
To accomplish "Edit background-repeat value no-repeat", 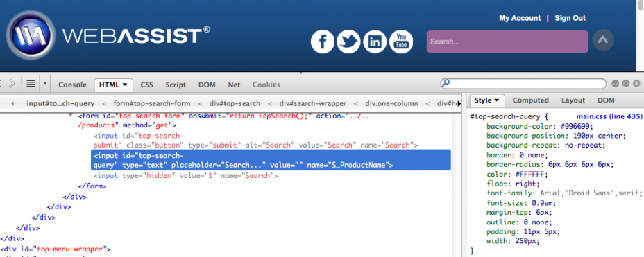I will coord(584,145).
